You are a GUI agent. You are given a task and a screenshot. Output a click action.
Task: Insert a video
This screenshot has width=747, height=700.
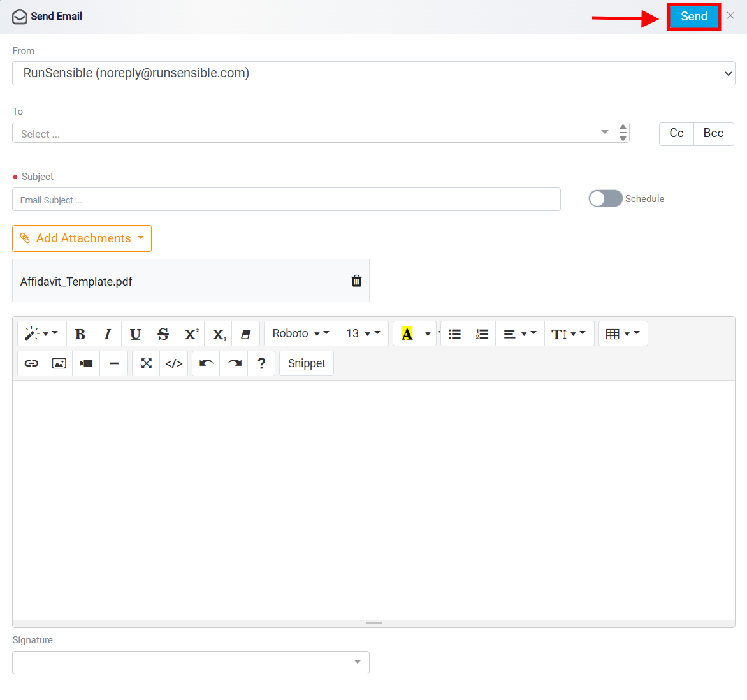(86, 363)
